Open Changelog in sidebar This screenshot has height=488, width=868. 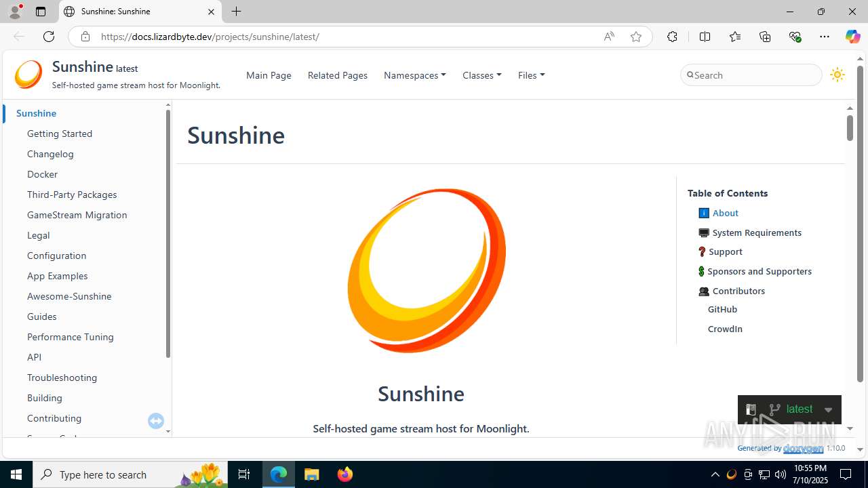(x=50, y=154)
